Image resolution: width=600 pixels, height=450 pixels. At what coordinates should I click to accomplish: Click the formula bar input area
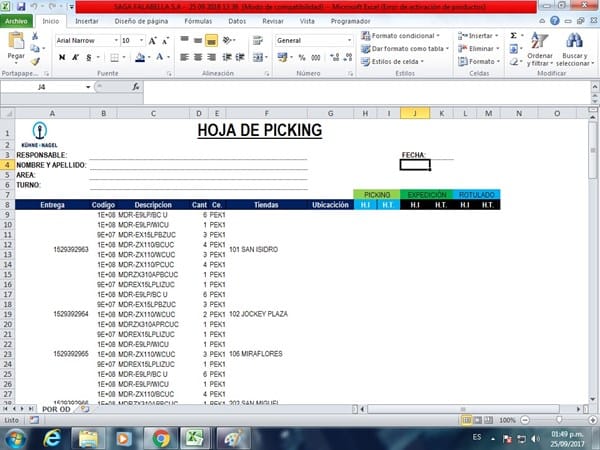coord(367,92)
